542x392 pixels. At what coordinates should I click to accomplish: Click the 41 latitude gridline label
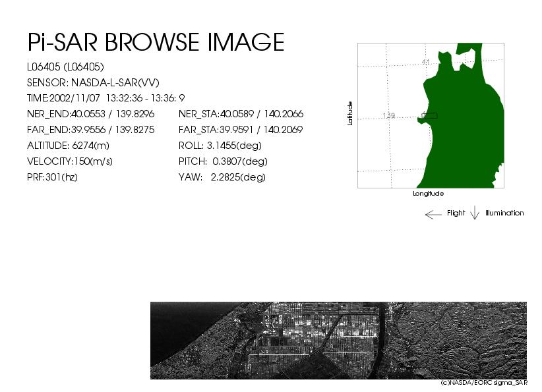[x=425, y=62]
